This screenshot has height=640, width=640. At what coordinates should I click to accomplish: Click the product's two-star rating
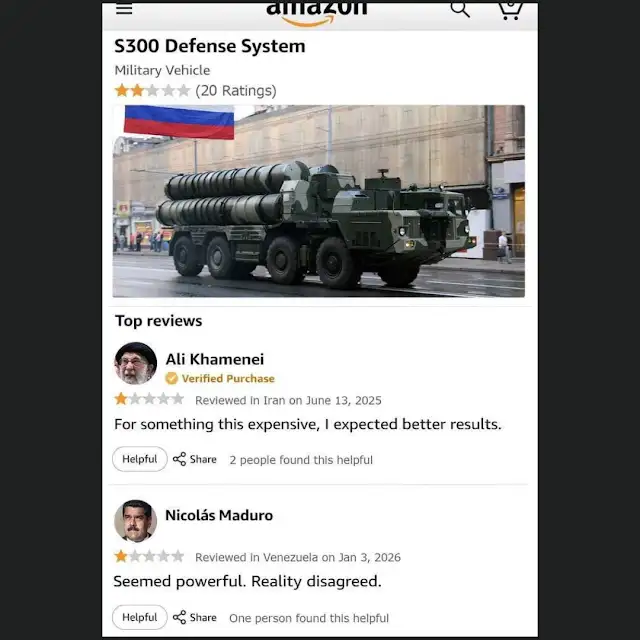coord(152,90)
